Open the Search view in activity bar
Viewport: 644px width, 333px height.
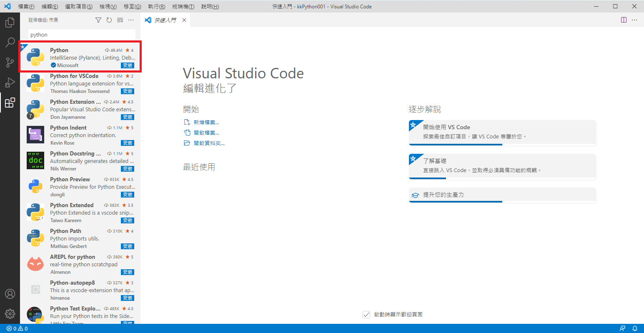click(10, 43)
